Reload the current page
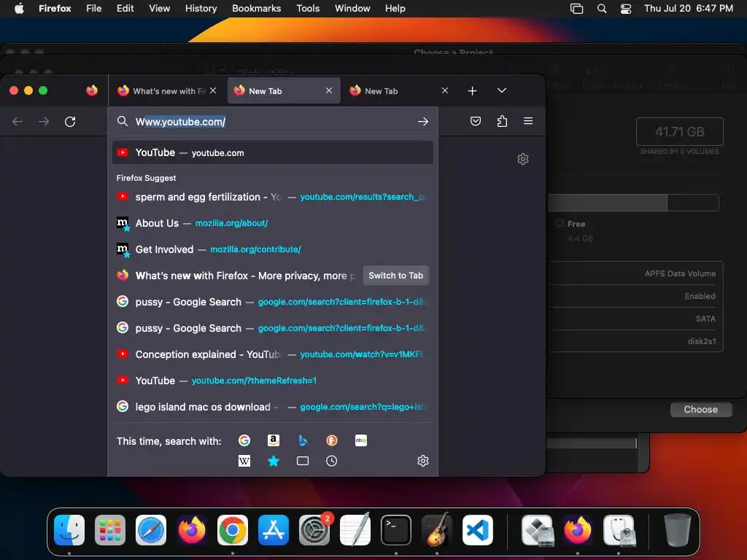Viewport: 747px width, 560px height. [70, 122]
